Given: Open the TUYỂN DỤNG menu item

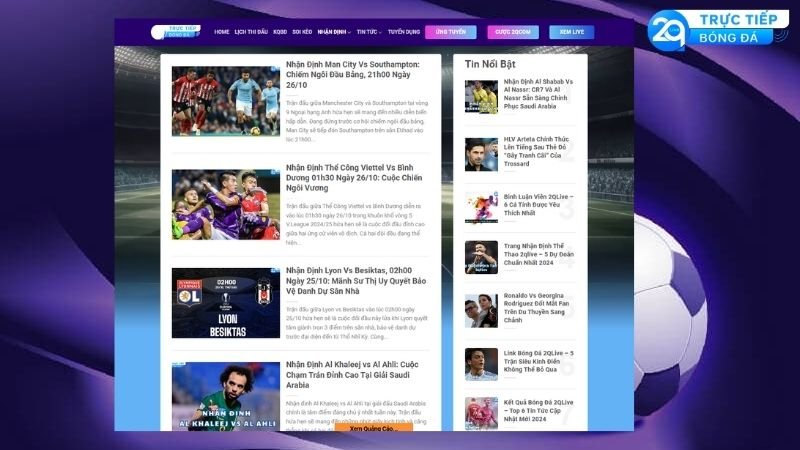Looking at the screenshot, I should 404,32.
